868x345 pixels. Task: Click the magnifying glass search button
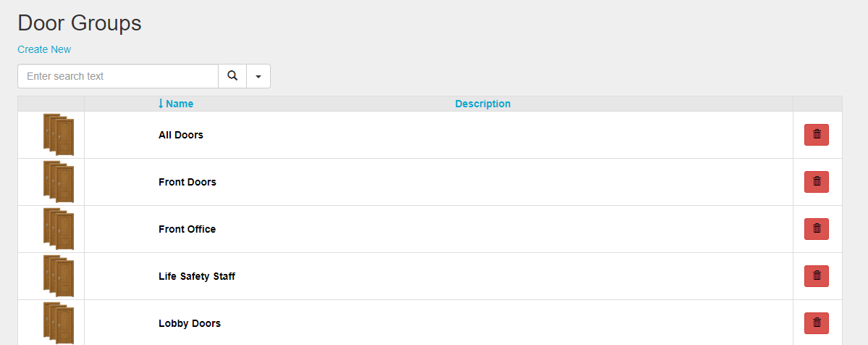click(x=232, y=76)
